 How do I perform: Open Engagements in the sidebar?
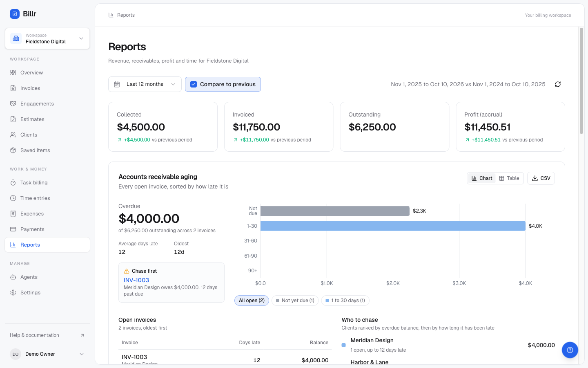pos(47,104)
